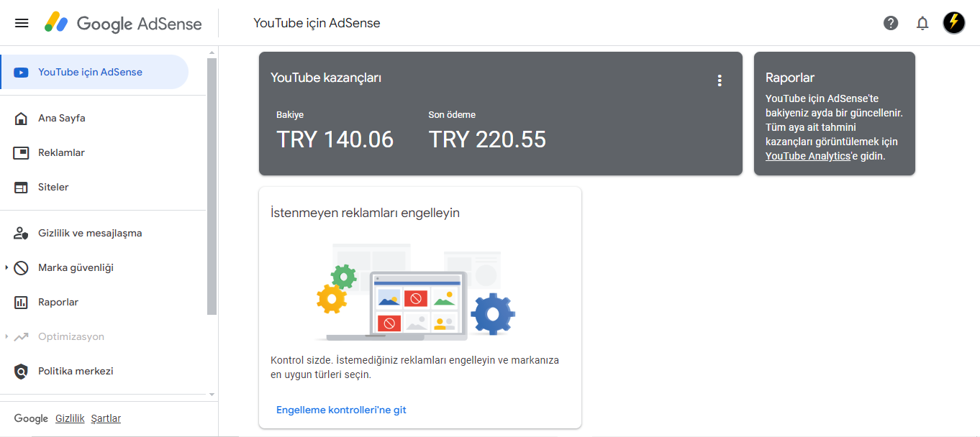Click the sidebar scroll down arrow

(212, 395)
